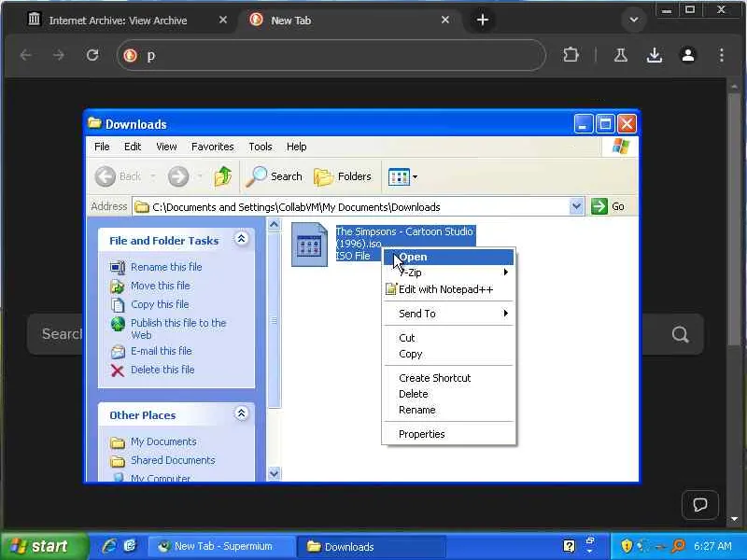Collapse the Other Places panel
This screenshot has width=747, height=560.
click(x=241, y=413)
